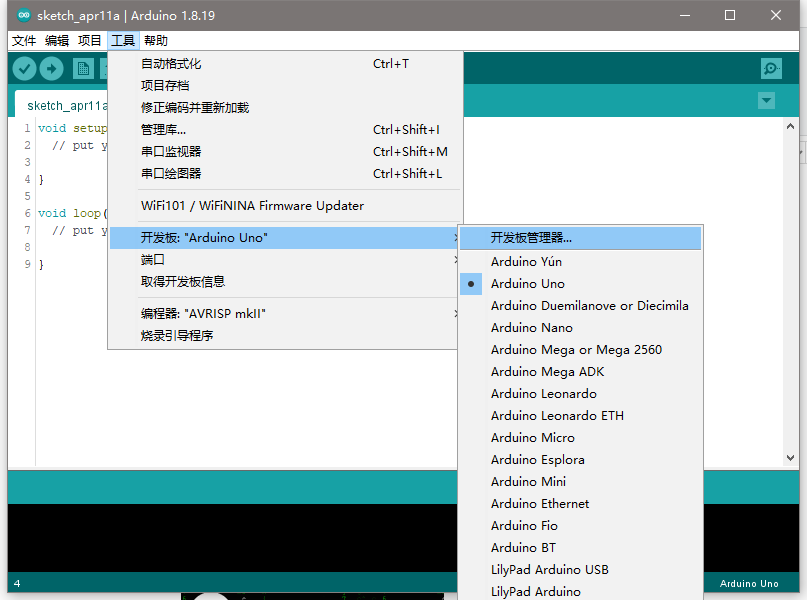Select Arduino Nano board
Screen dimensions: 807x600
pos(581,328)
